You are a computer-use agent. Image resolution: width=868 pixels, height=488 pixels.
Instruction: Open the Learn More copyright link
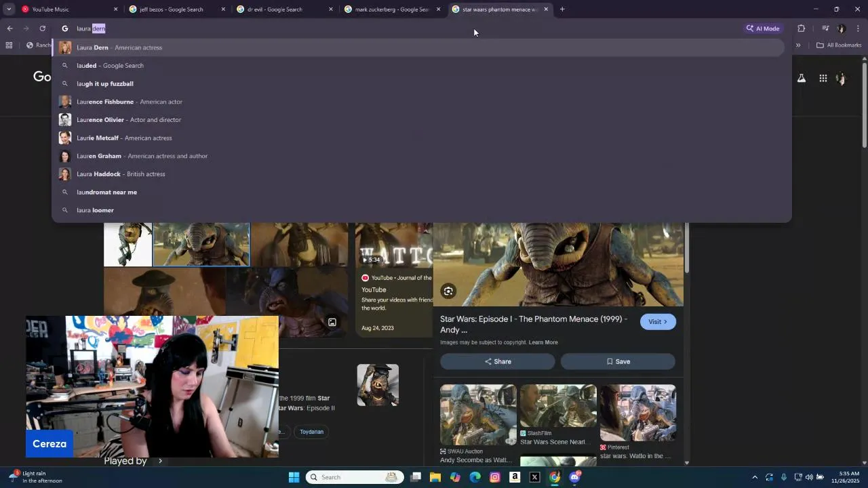click(x=543, y=342)
